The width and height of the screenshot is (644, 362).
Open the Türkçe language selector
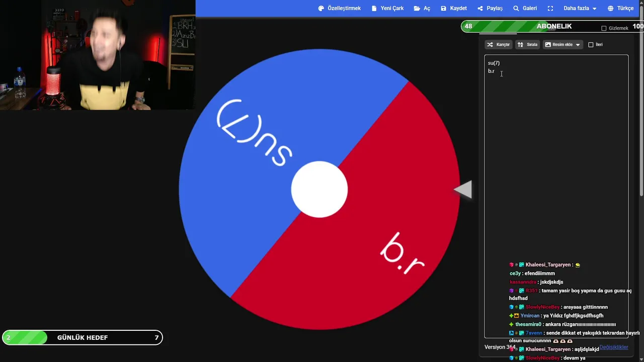pos(620,8)
